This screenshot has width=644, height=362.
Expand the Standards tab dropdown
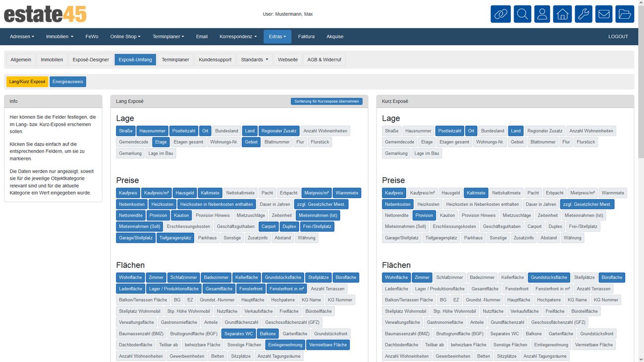point(255,59)
